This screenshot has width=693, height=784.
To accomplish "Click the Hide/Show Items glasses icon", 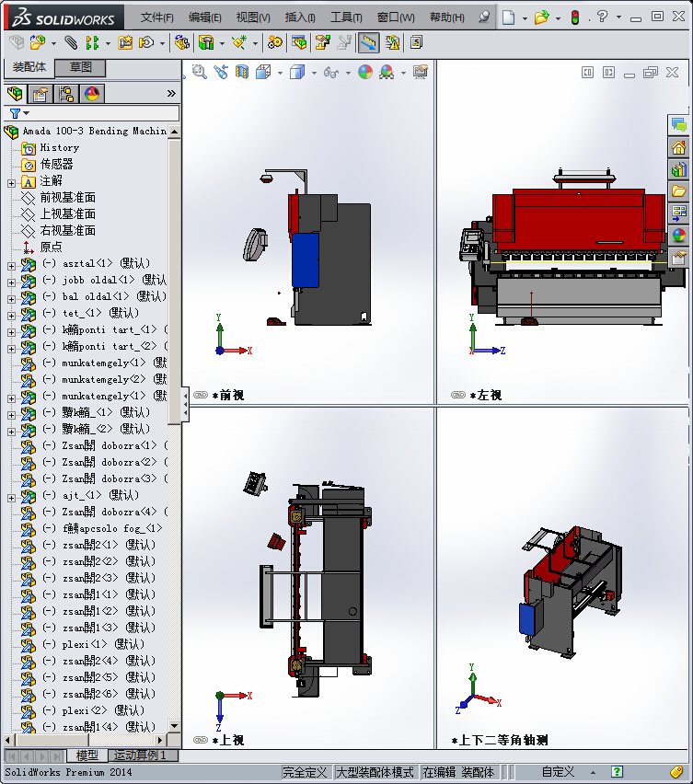I will click(x=331, y=73).
